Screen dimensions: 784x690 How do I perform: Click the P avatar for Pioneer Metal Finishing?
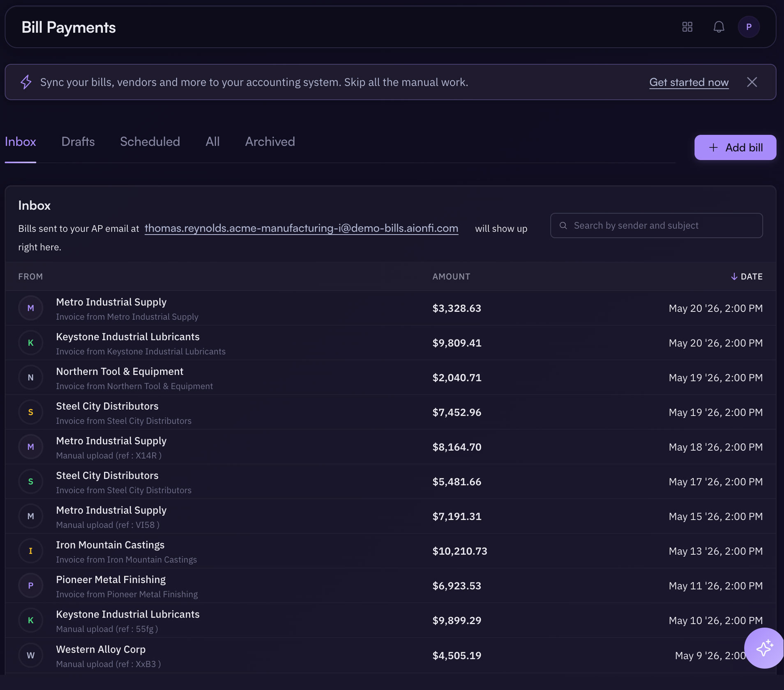click(x=31, y=586)
